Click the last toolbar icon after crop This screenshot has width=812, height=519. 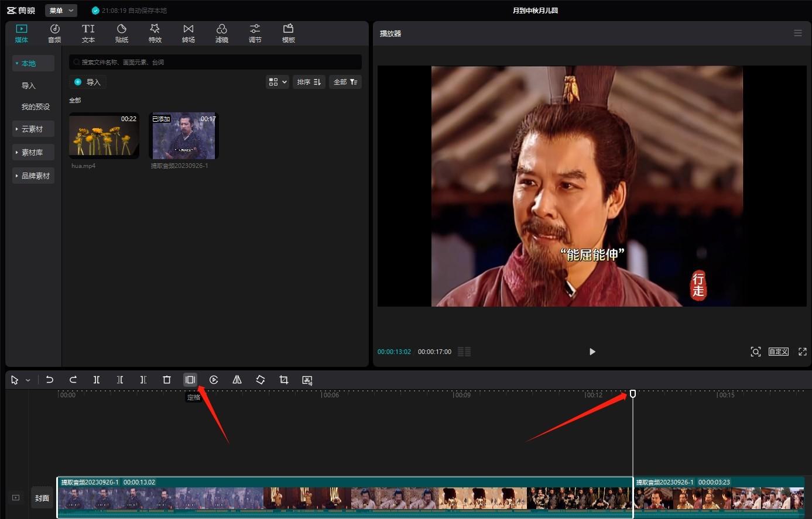307,380
